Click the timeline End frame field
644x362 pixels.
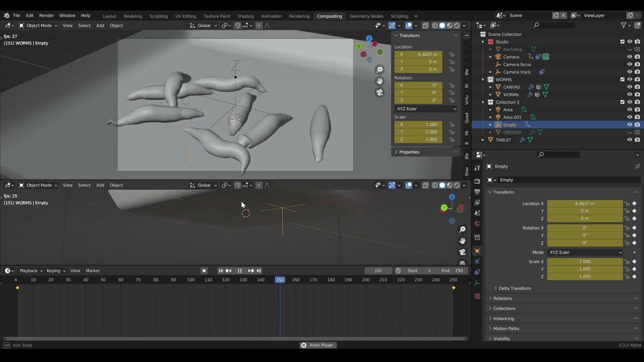[452, 270]
